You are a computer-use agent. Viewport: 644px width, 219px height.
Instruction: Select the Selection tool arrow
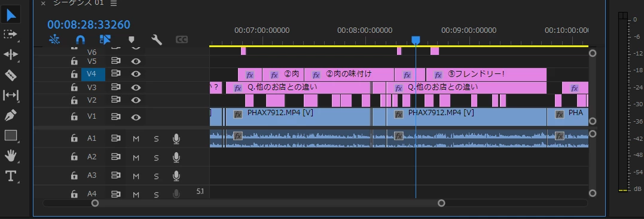11,15
